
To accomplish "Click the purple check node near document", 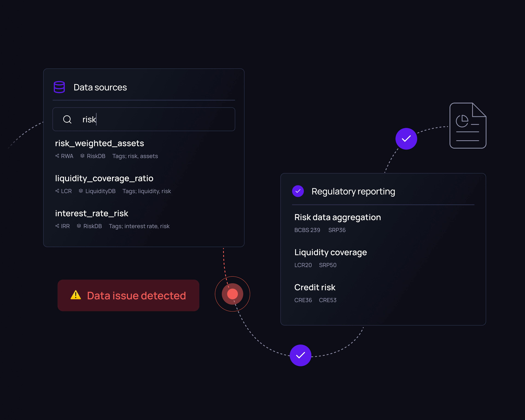I will (x=406, y=139).
